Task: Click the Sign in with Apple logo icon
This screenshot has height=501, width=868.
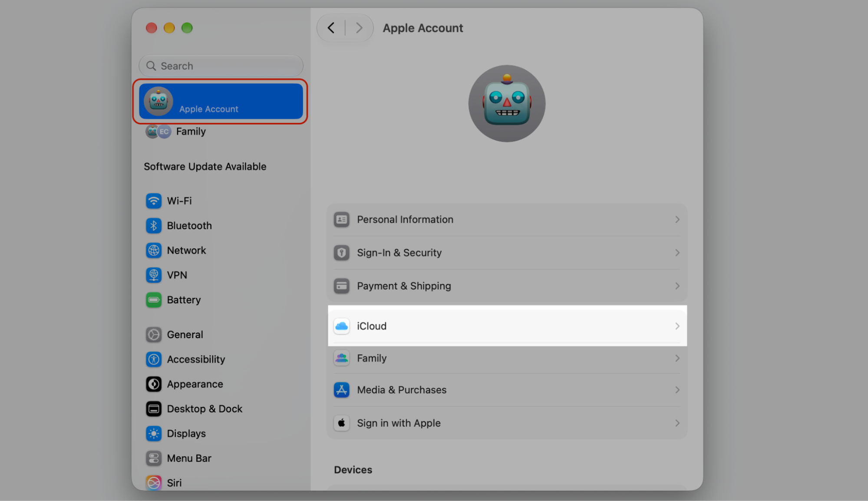Action: [342, 423]
